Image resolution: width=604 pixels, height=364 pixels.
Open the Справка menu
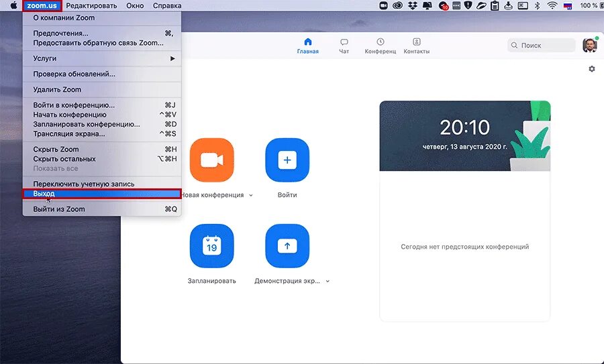point(167,5)
